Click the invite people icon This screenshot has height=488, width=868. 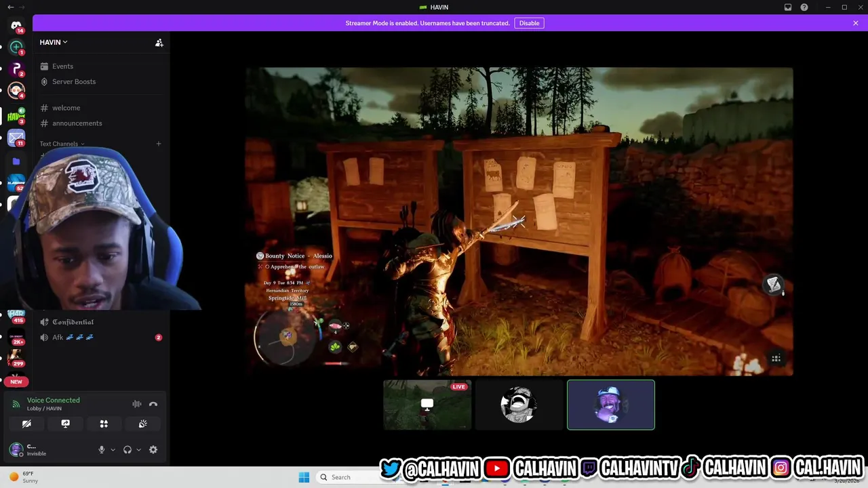point(159,42)
